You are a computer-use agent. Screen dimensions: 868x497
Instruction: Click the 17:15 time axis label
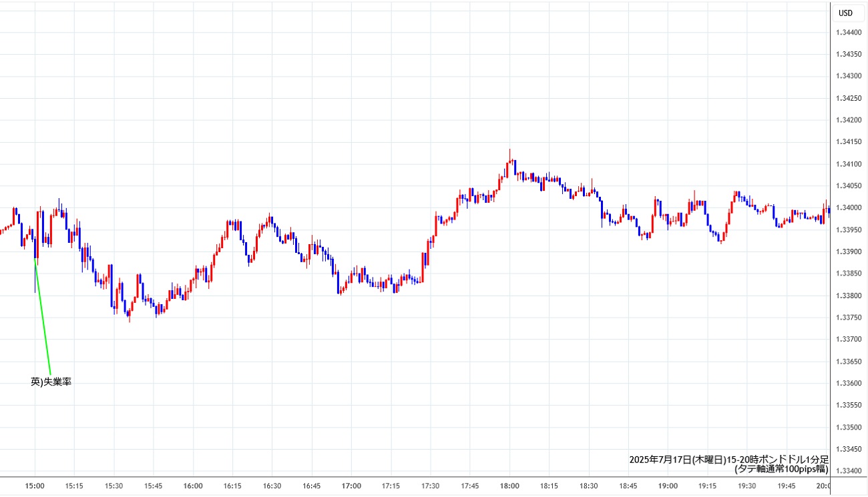(391, 486)
